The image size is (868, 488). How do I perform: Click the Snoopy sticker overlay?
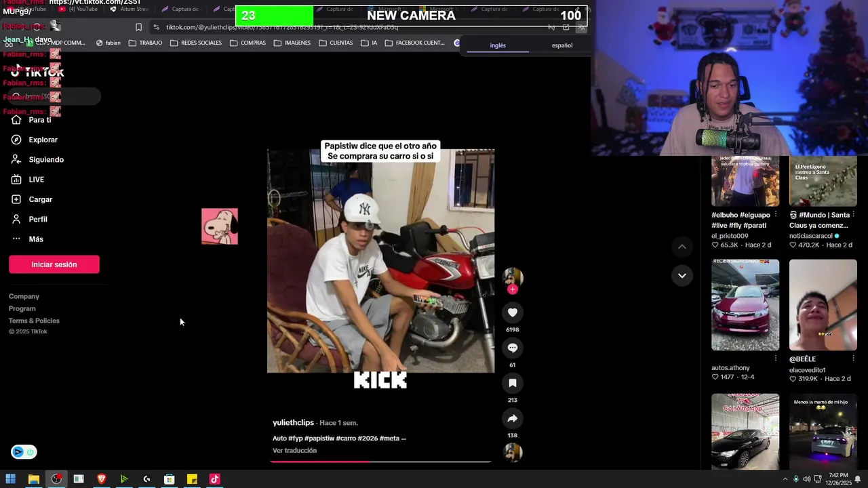pyautogui.click(x=220, y=226)
